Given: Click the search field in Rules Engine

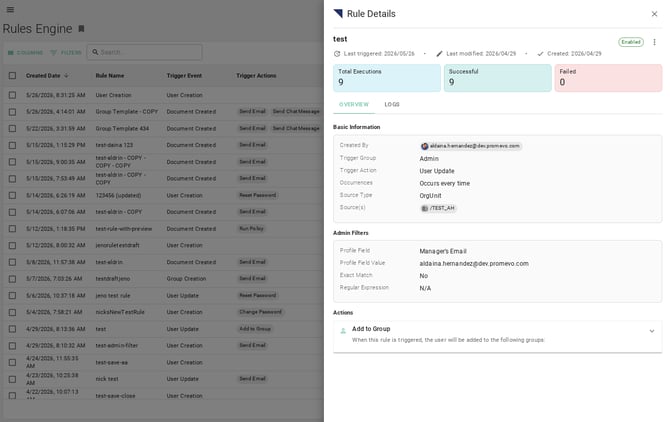Looking at the screenshot, I should pos(144,52).
